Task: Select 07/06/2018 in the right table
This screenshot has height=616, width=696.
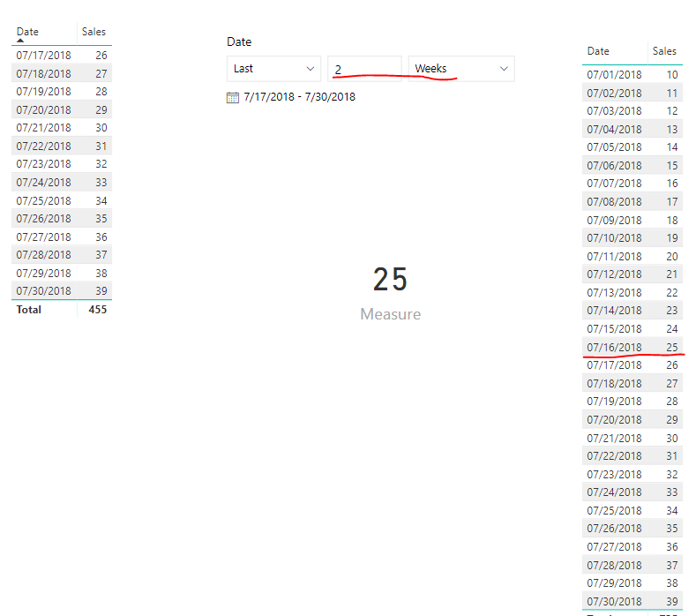Action: click(x=614, y=166)
